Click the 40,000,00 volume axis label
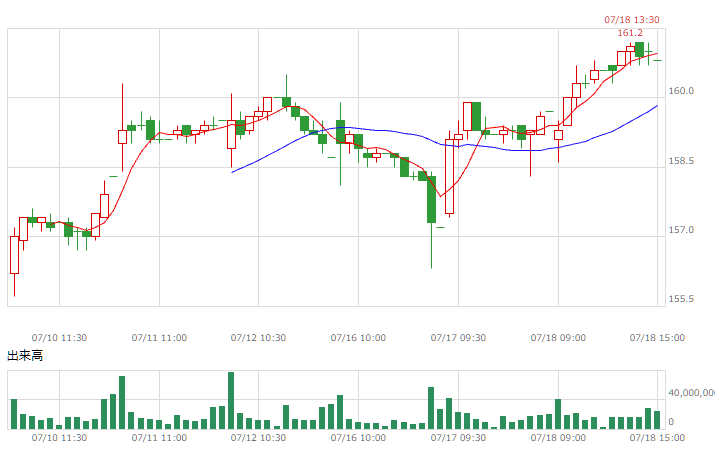 [x=691, y=393]
